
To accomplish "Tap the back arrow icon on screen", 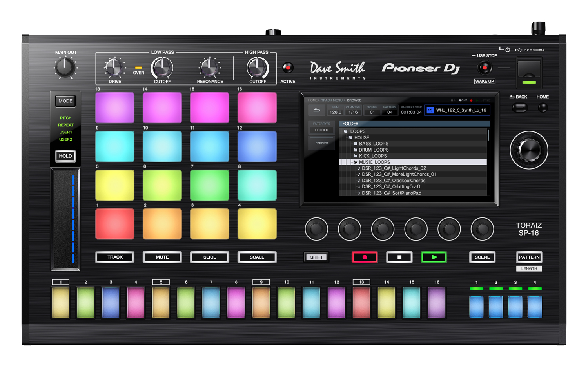I will click(x=316, y=111).
